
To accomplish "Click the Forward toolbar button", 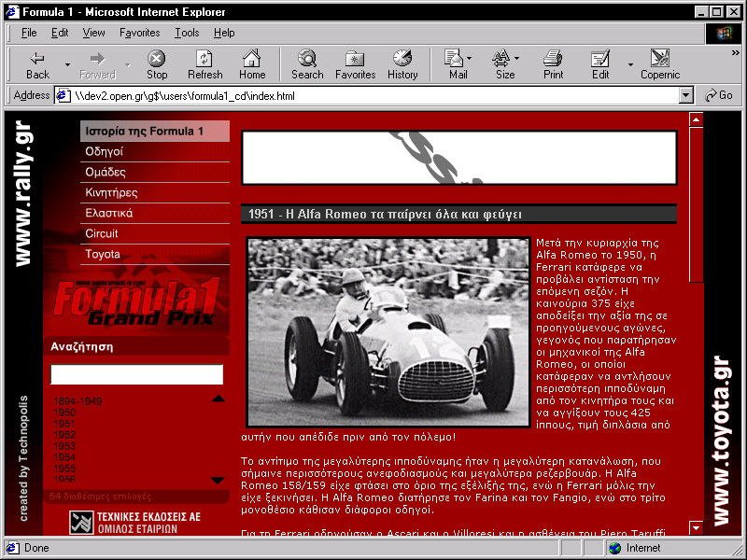I will pos(97,64).
